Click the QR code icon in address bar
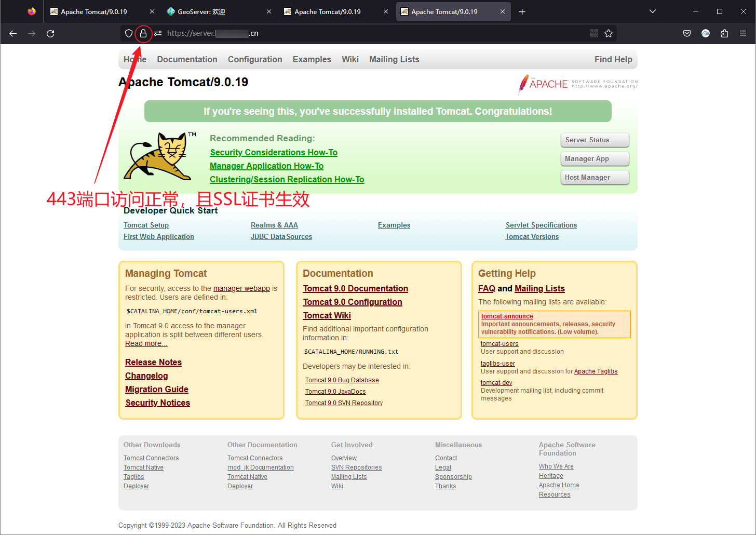 594,33
